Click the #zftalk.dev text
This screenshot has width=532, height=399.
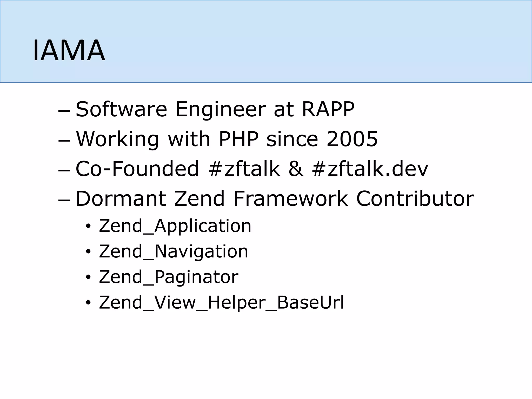click(370, 169)
